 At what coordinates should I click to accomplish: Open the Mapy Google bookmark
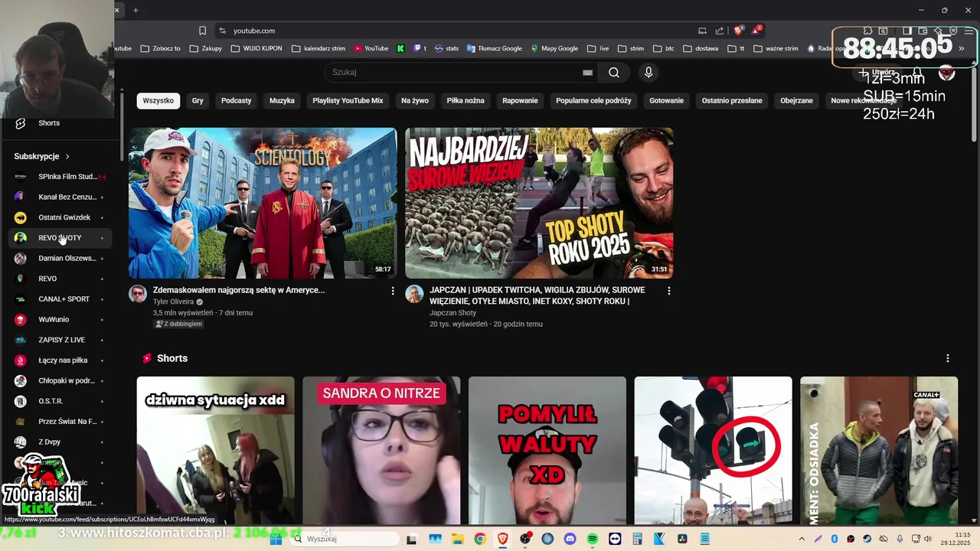(554, 48)
